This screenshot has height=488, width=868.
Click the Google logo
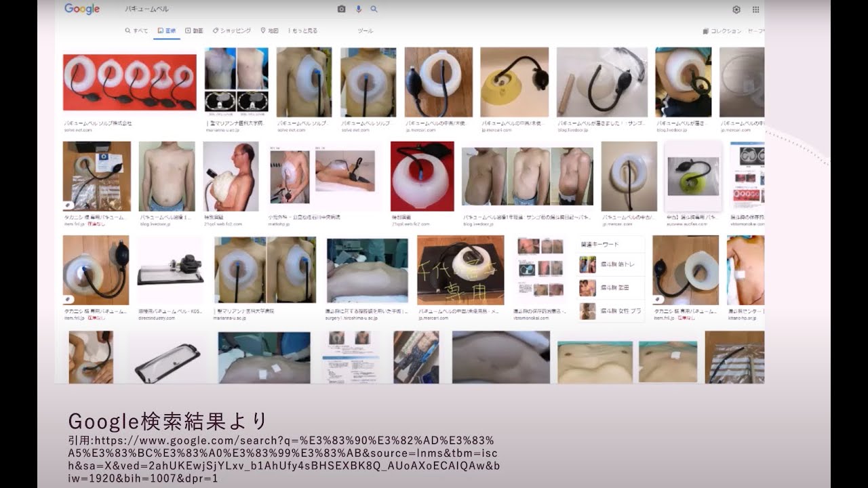click(82, 9)
